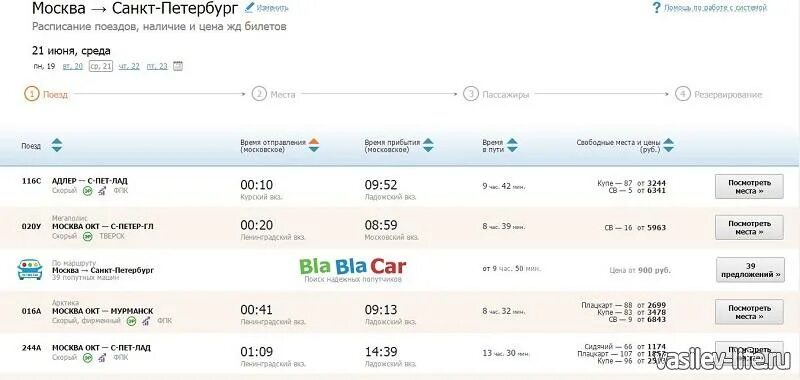
Task: View seats for train 116С Адлер
Action: pyautogui.click(x=749, y=187)
